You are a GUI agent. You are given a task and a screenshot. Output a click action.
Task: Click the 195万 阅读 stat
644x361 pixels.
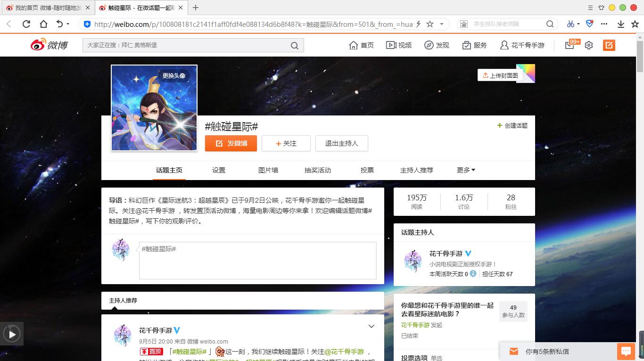pos(417,202)
